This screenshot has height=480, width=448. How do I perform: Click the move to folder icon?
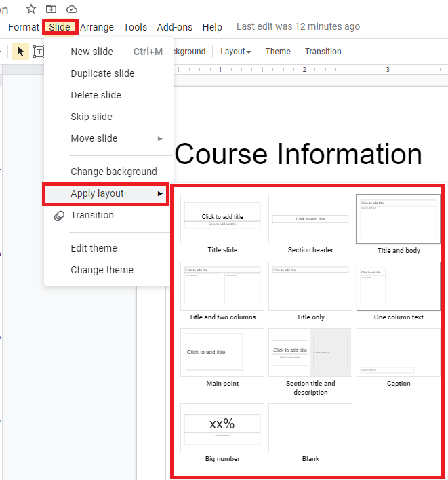(52, 9)
